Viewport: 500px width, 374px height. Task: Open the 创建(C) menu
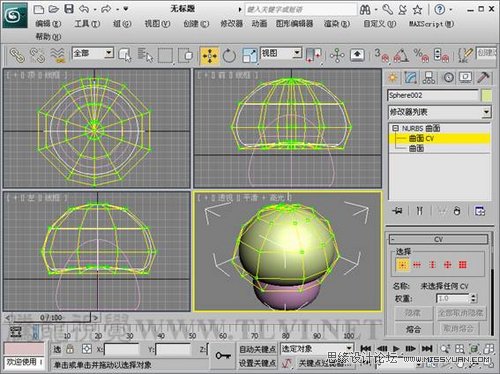pyautogui.click(x=196, y=24)
